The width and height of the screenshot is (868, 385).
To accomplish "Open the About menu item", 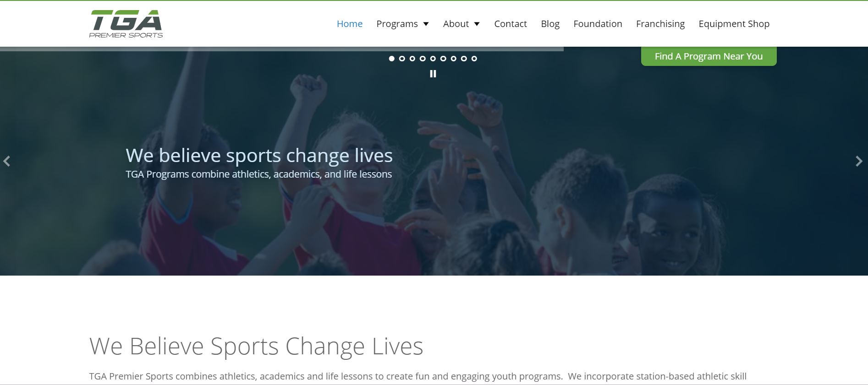I will click(456, 24).
